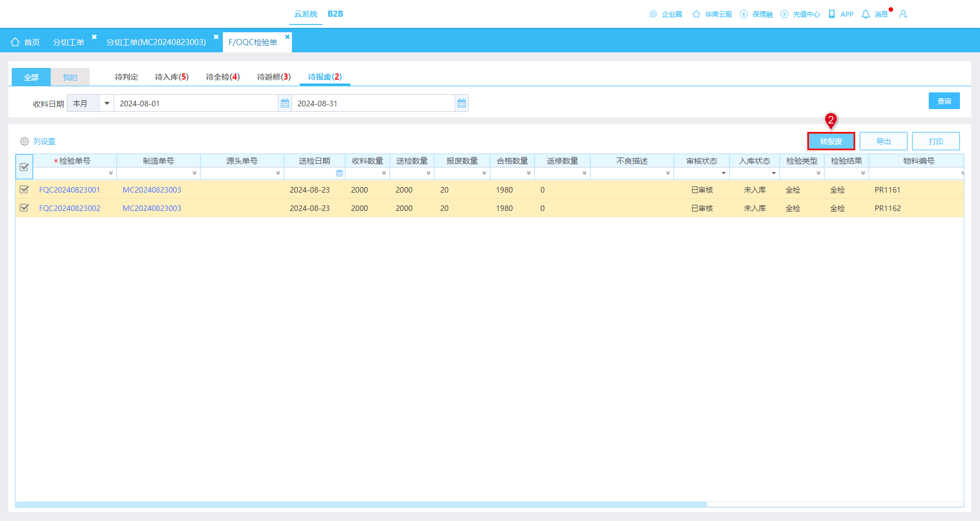Click the horizontal table scrollbar

point(362,504)
